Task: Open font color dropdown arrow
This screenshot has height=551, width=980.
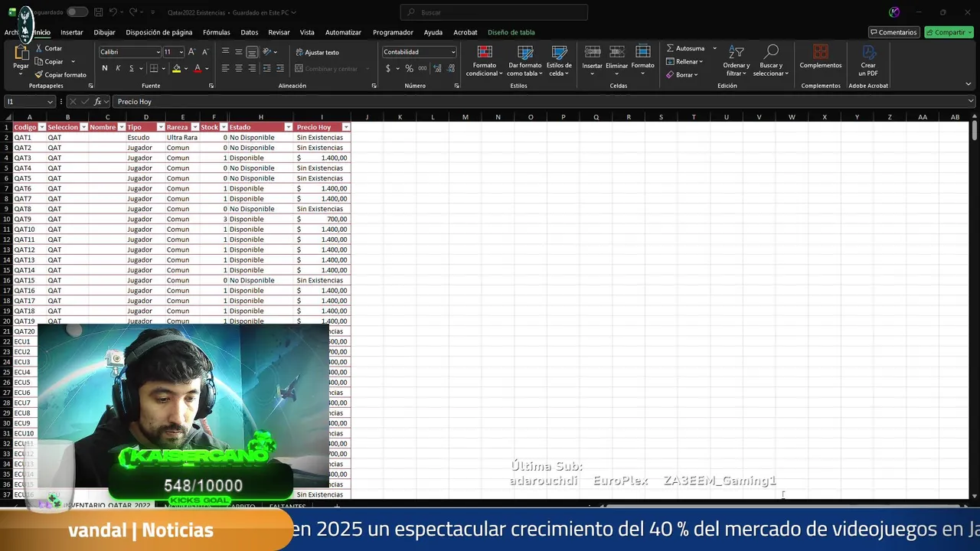Action: tap(207, 68)
